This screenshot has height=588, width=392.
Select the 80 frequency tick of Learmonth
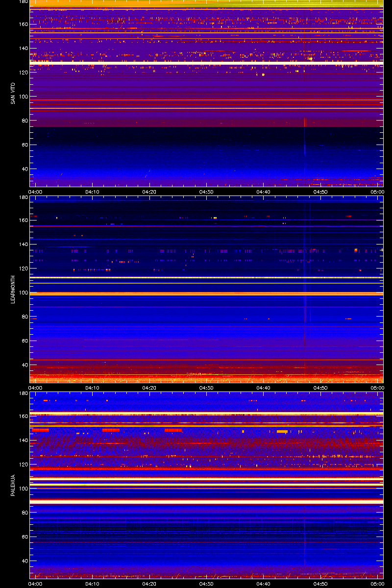pos(24,317)
